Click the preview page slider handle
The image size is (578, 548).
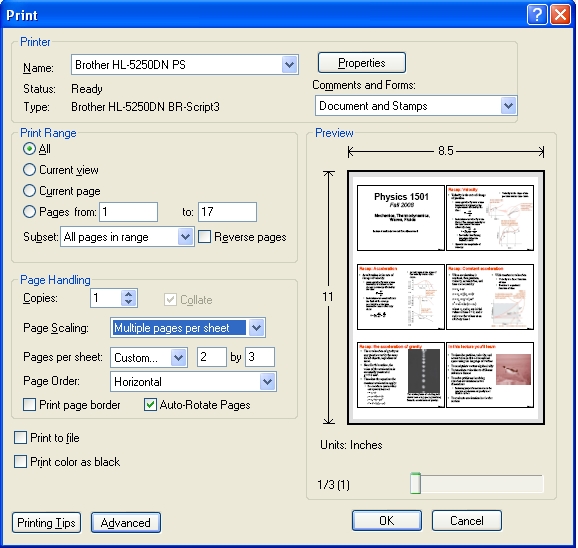click(x=415, y=483)
